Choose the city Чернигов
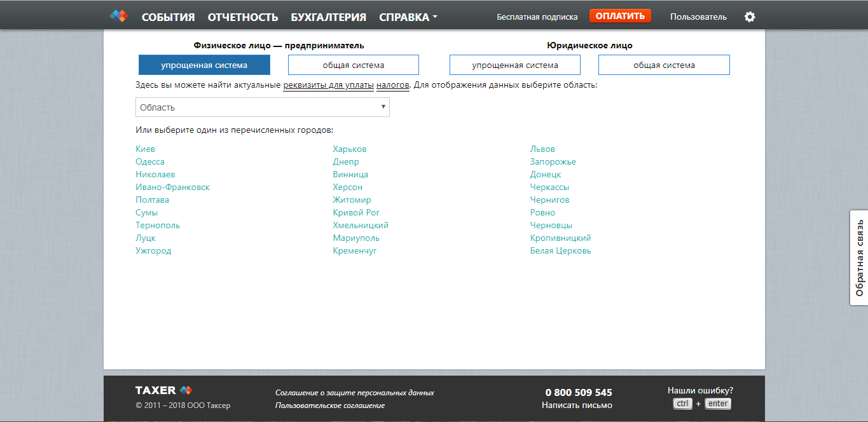Viewport: 868px width, 422px height. click(x=550, y=200)
